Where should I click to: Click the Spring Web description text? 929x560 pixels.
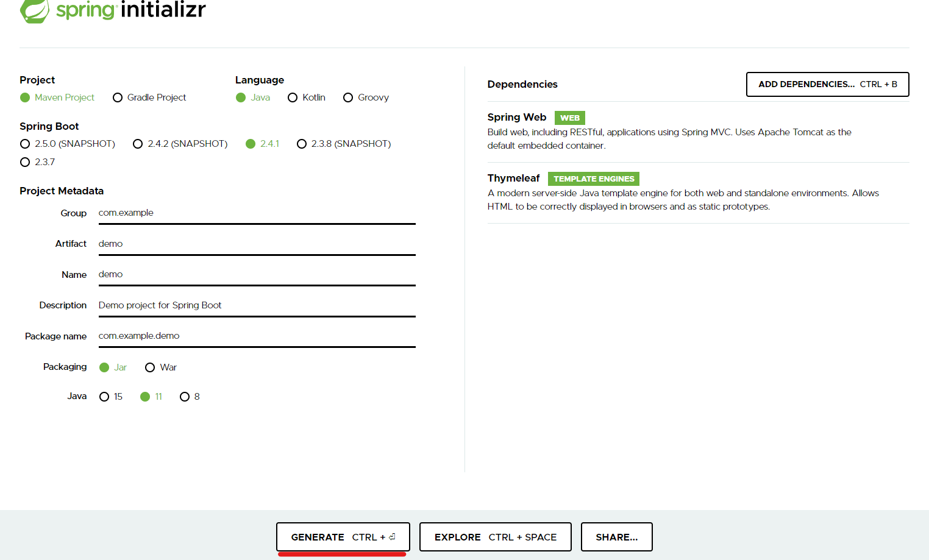pos(669,139)
